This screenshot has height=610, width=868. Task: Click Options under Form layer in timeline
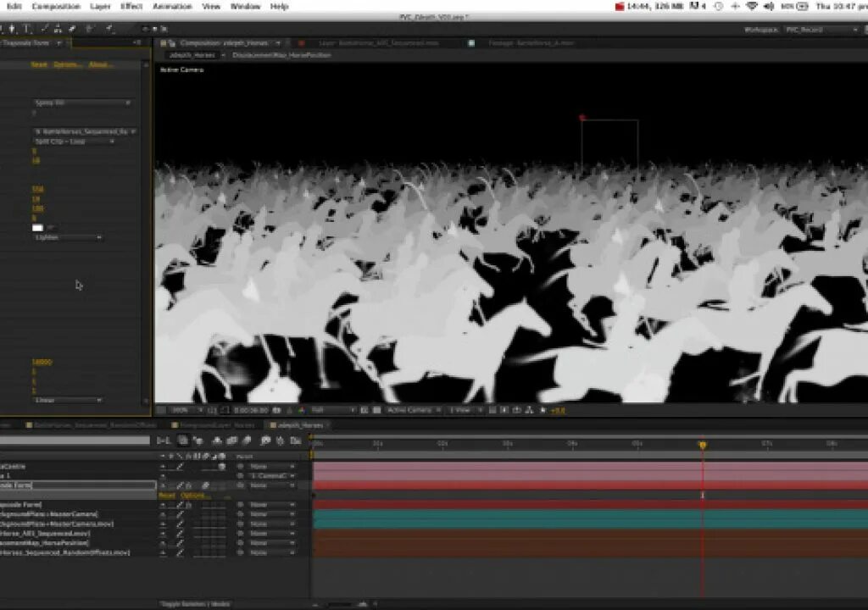pyautogui.click(x=194, y=496)
